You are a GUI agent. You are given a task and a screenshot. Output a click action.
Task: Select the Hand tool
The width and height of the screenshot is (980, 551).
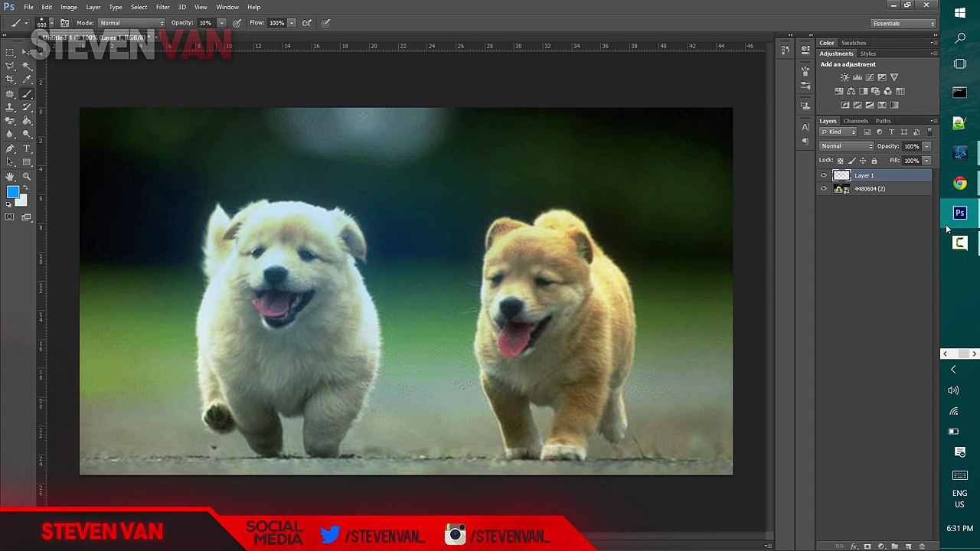pos(10,176)
